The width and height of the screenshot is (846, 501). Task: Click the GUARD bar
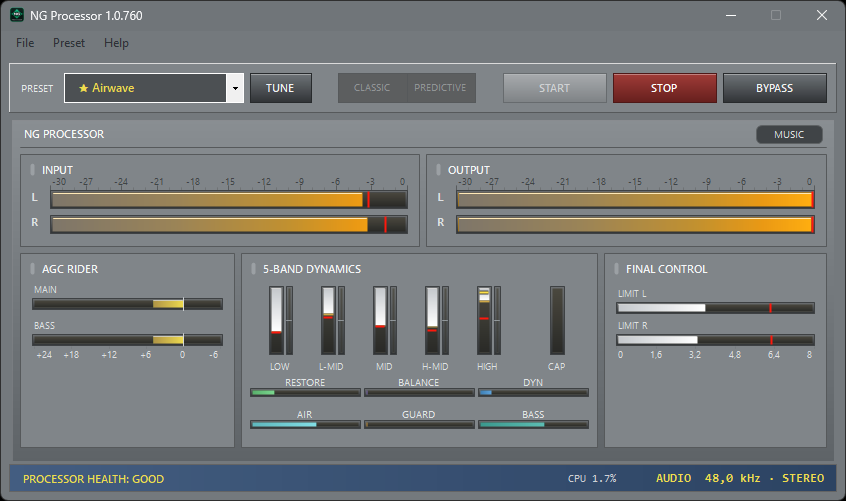coord(419,424)
